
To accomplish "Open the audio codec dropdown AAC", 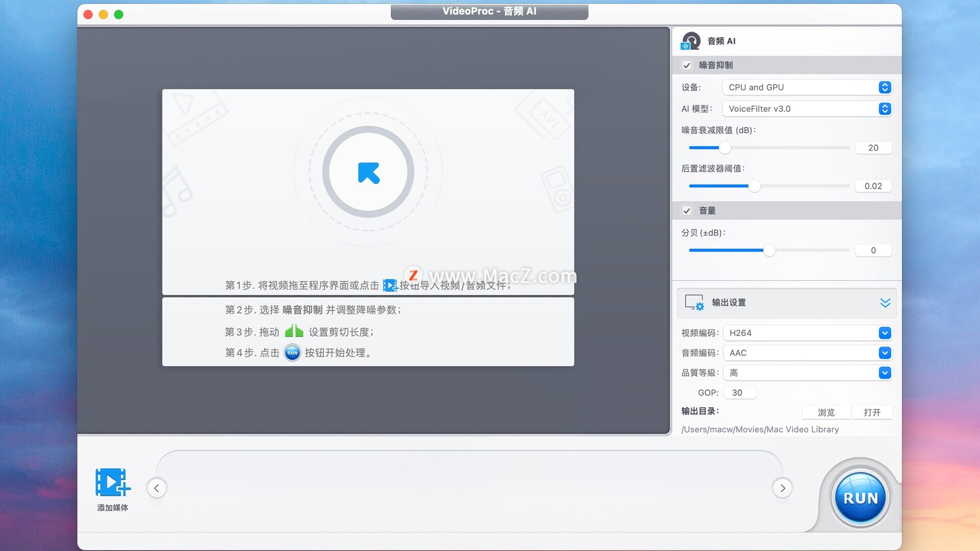I will [x=807, y=353].
